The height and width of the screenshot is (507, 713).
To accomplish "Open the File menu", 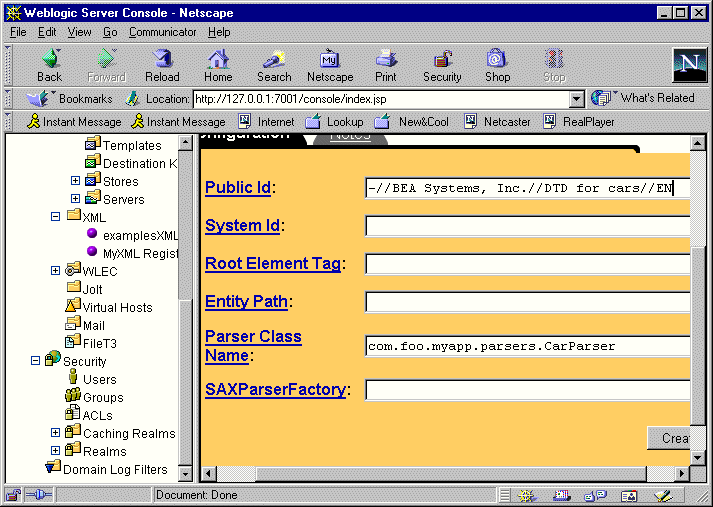I will 18,32.
